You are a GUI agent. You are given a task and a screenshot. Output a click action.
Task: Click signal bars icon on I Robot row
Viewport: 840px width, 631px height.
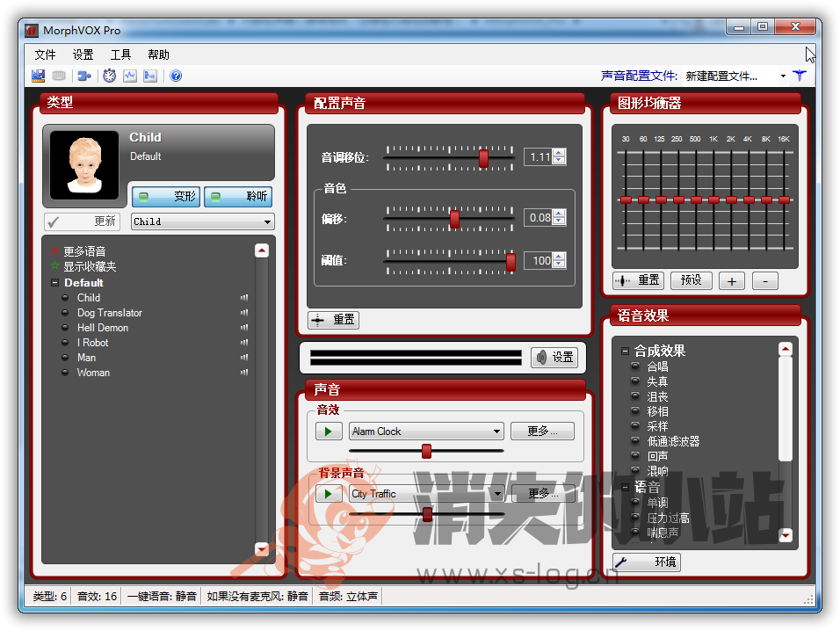click(244, 342)
